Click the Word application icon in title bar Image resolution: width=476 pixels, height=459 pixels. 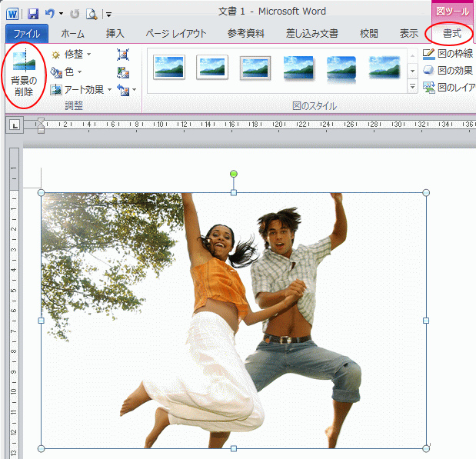12,14
